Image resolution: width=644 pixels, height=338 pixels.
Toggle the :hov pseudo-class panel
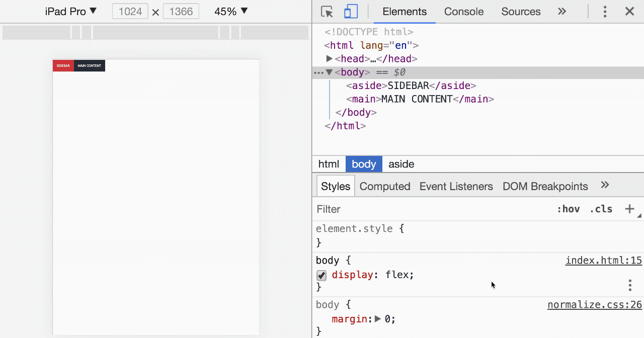click(x=569, y=209)
